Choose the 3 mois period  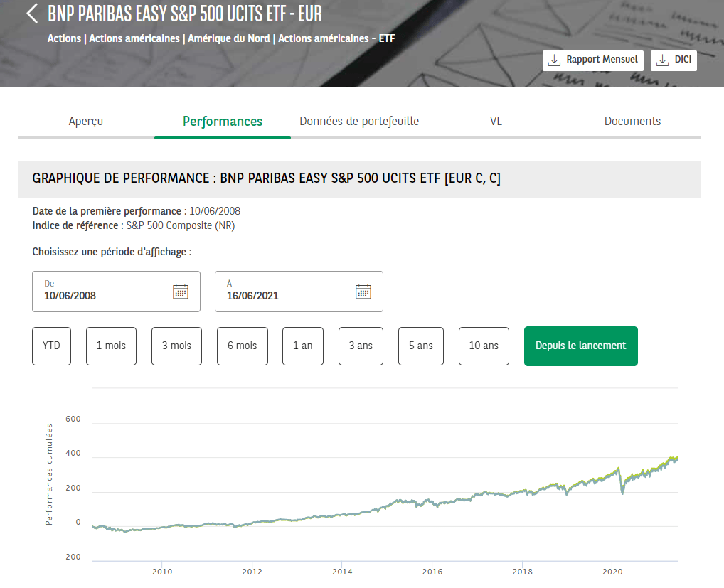pos(177,346)
